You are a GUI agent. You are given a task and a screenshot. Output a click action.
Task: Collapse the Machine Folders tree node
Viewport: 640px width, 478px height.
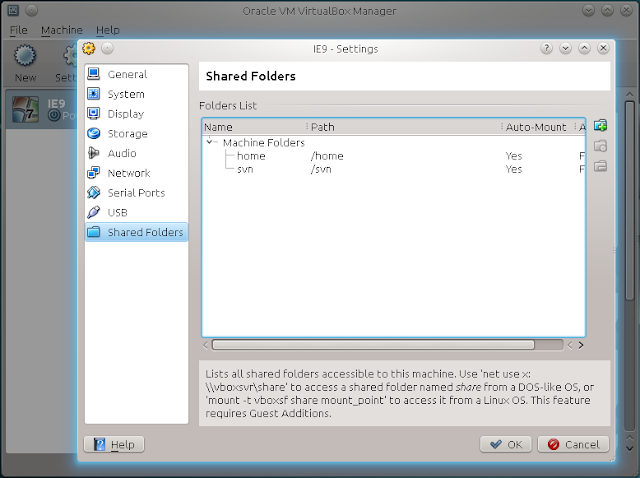coord(209,142)
